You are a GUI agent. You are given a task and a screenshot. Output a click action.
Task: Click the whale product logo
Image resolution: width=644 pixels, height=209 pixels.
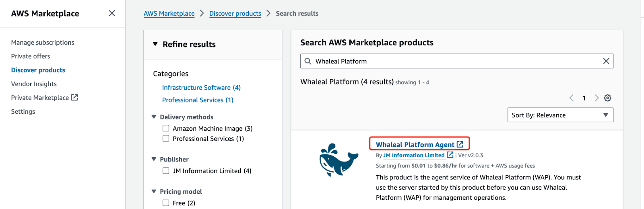click(339, 160)
